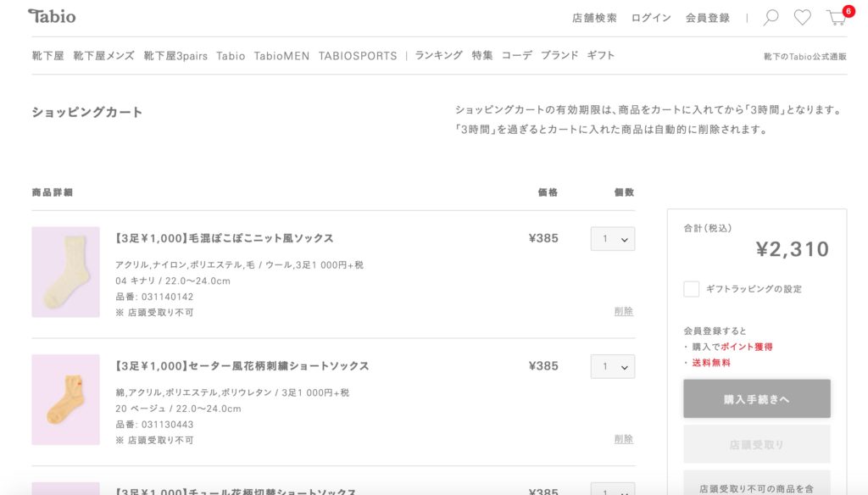Enable ギフトラッピングの設定 checkbox
This screenshot has height=495, width=868.
pyautogui.click(x=692, y=289)
